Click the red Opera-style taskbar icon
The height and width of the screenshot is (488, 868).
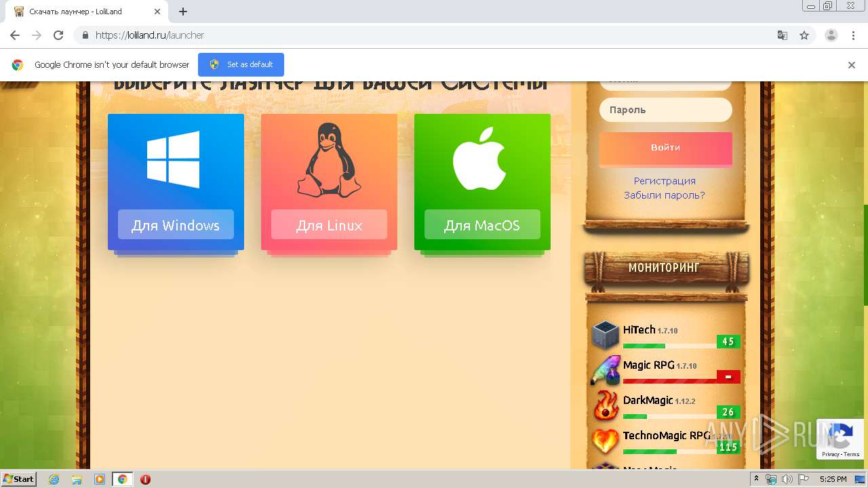coord(145,479)
